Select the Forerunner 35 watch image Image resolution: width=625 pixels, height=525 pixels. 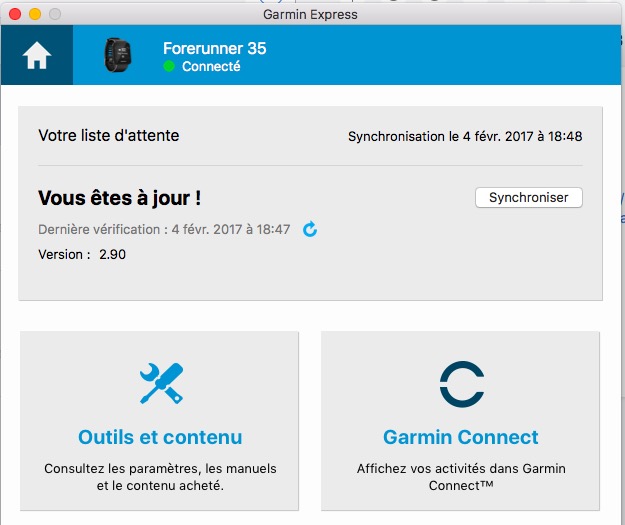(118, 56)
